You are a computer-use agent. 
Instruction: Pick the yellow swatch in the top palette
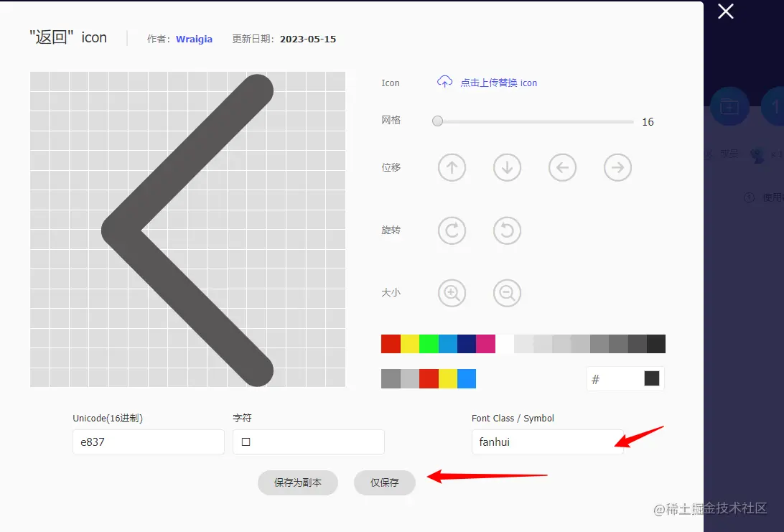point(409,344)
